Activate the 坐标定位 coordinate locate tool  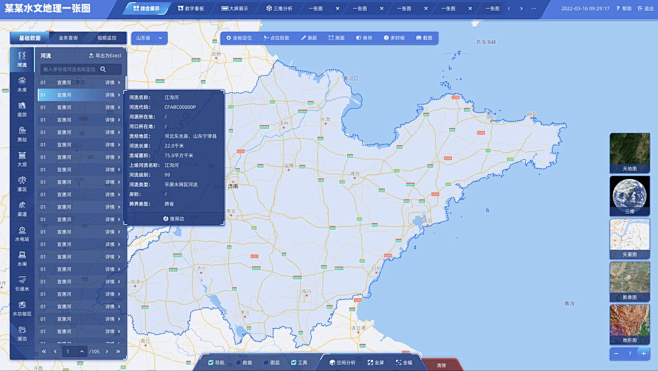pyautogui.click(x=239, y=38)
